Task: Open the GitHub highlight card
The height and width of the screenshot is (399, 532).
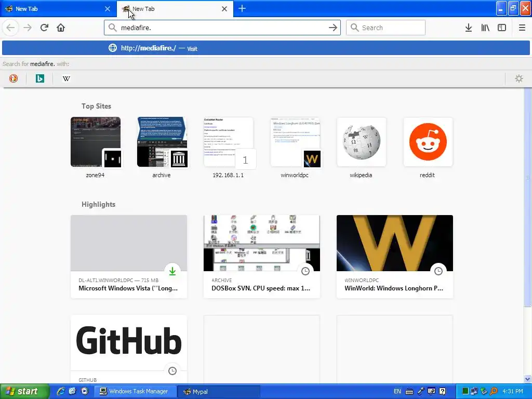Action: [129, 350]
